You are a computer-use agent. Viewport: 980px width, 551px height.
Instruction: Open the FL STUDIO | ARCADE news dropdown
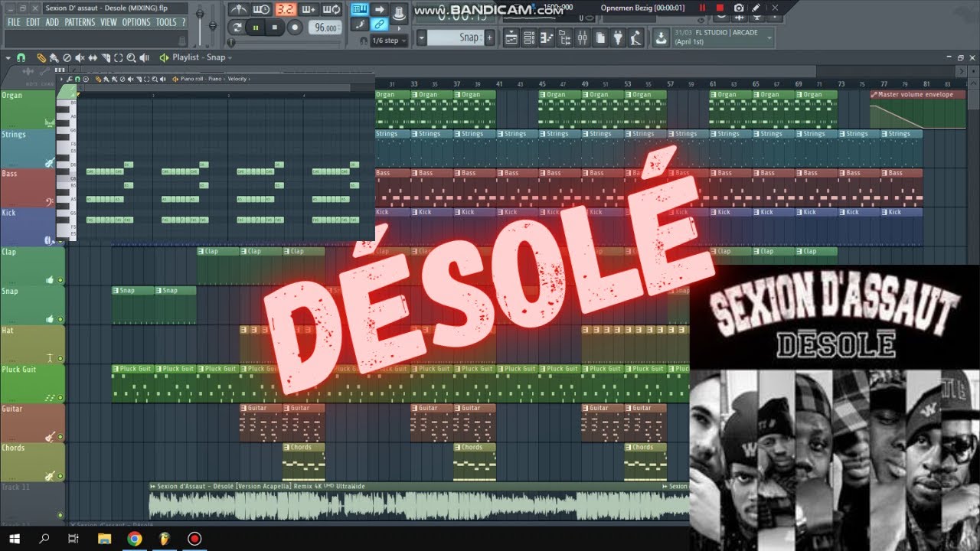click(x=723, y=37)
